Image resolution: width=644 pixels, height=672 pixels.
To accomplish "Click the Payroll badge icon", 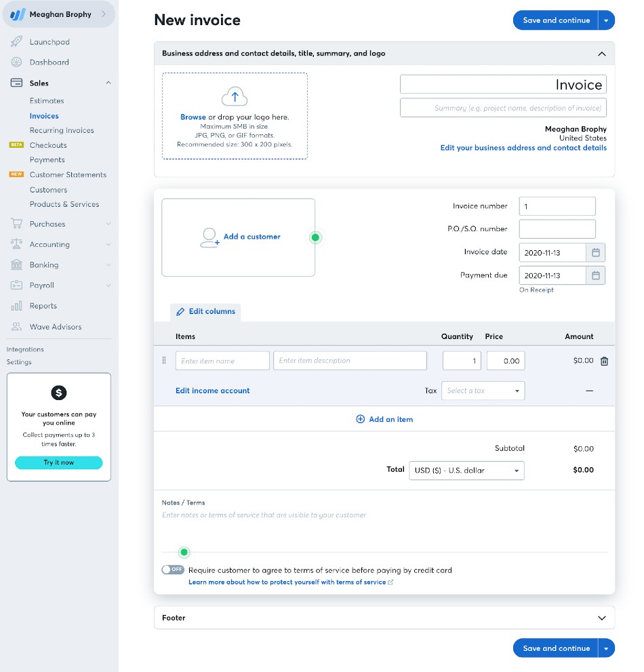I will pos(16,285).
